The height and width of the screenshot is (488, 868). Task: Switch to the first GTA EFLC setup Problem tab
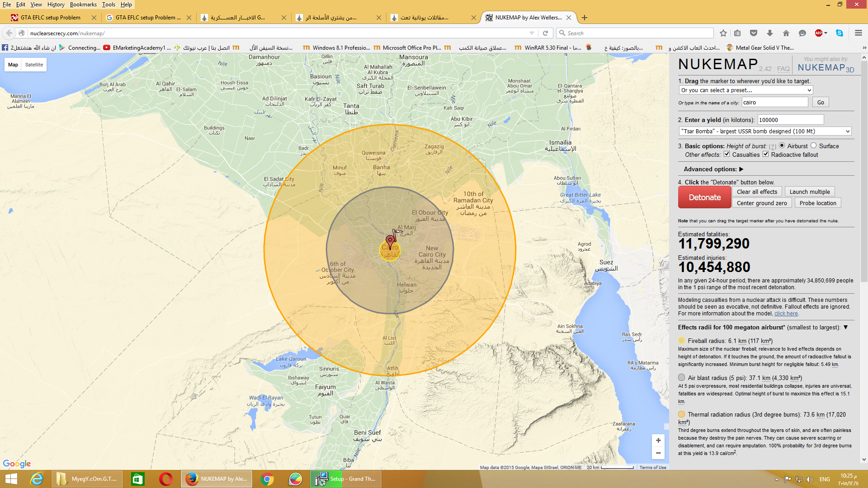51,18
